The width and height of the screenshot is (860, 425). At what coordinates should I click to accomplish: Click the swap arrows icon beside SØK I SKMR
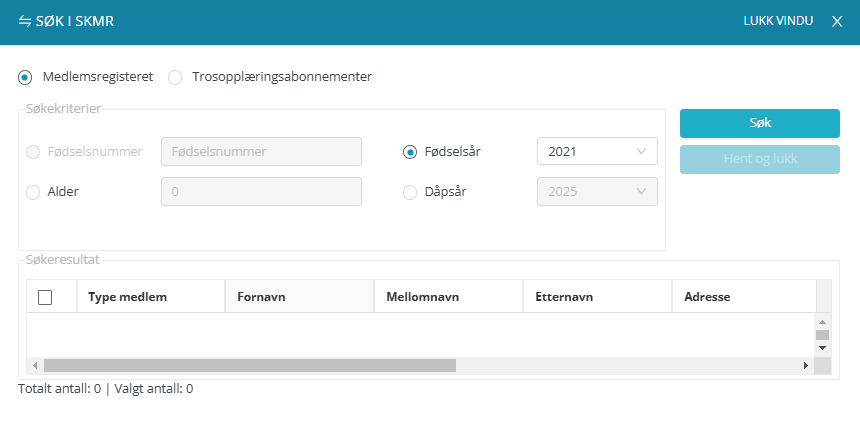tap(25, 21)
